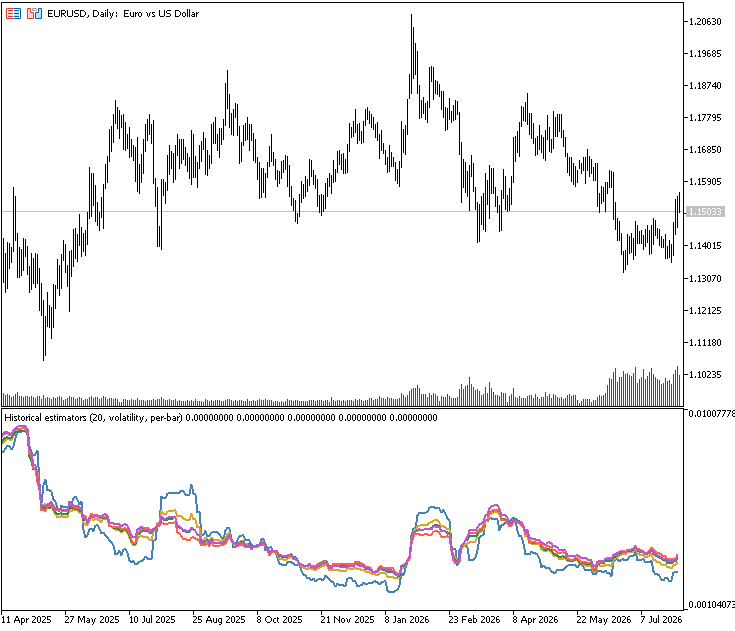Click the 25 Aug 2025 date label
The height and width of the screenshot is (631, 735).
tap(219, 619)
